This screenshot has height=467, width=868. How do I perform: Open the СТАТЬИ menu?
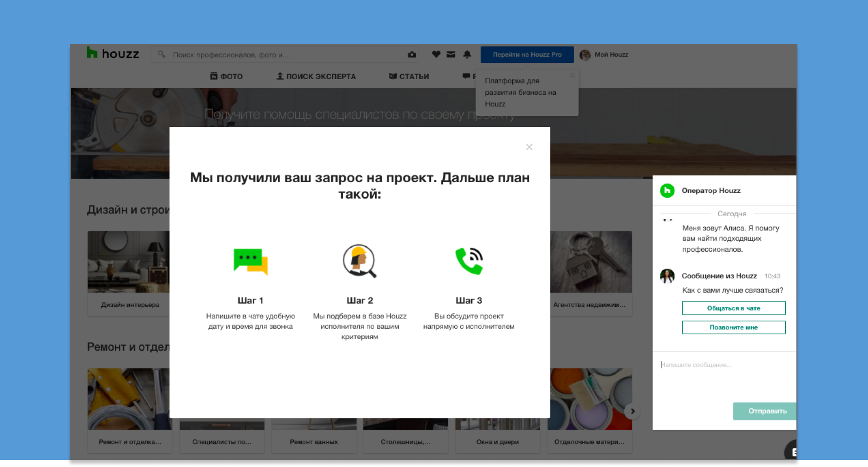click(409, 77)
